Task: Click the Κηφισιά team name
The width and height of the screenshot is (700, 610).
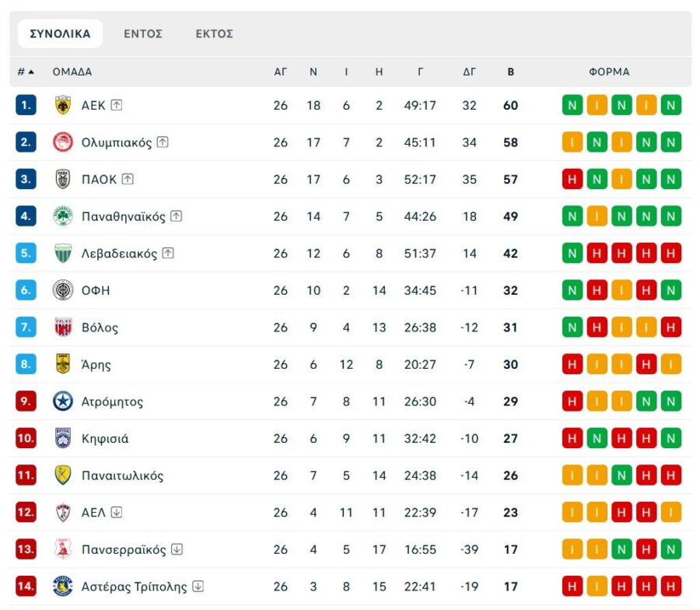Action: pyautogui.click(x=105, y=438)
